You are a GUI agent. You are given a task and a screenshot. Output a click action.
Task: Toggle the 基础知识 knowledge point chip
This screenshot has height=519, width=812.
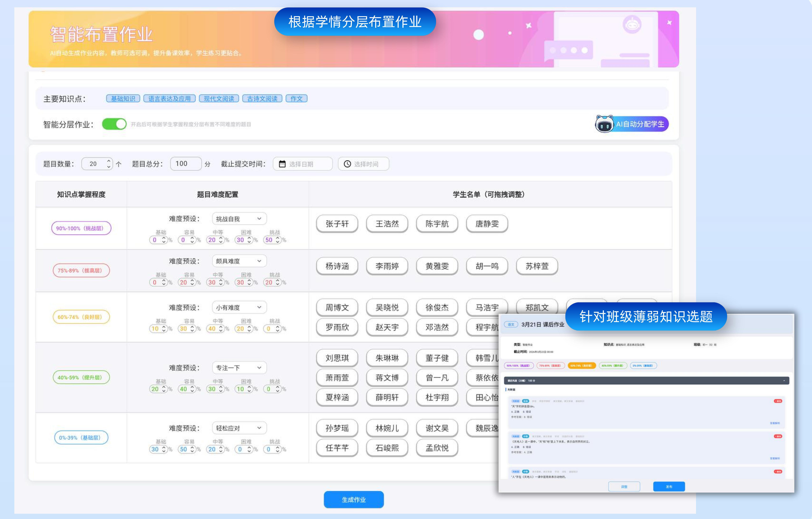point(123,98)
